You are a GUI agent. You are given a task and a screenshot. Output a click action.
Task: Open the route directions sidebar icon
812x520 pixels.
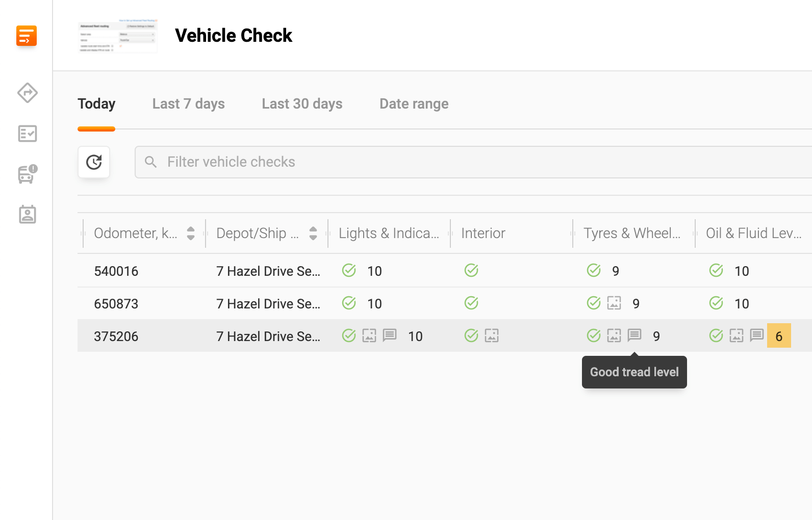(28, 93)
